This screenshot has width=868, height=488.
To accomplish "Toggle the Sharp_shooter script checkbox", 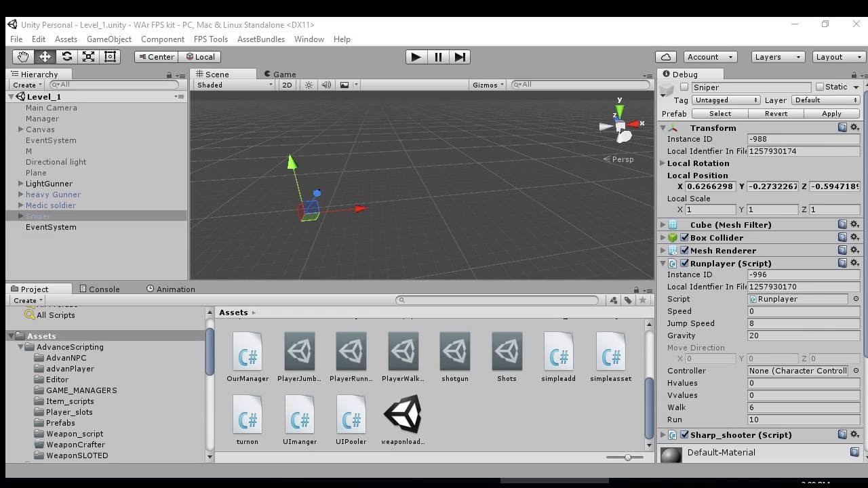I will tap(684, 434).
